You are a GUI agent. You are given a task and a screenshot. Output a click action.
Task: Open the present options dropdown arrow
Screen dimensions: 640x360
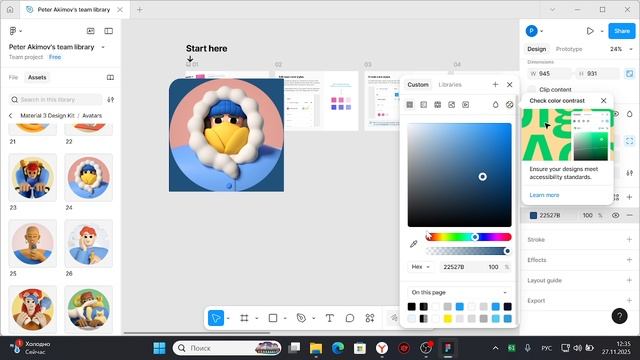click(x=602, y=31)
